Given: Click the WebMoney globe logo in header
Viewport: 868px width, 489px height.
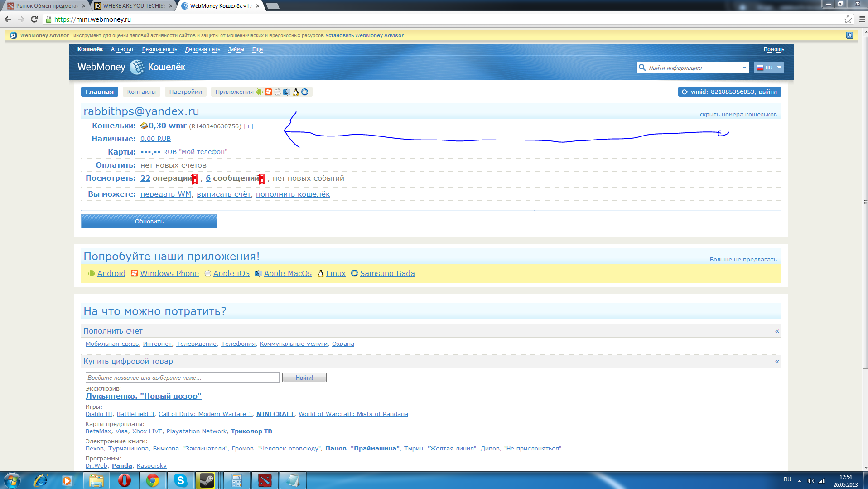Looking at the screenshot, I should coord(137,67).
